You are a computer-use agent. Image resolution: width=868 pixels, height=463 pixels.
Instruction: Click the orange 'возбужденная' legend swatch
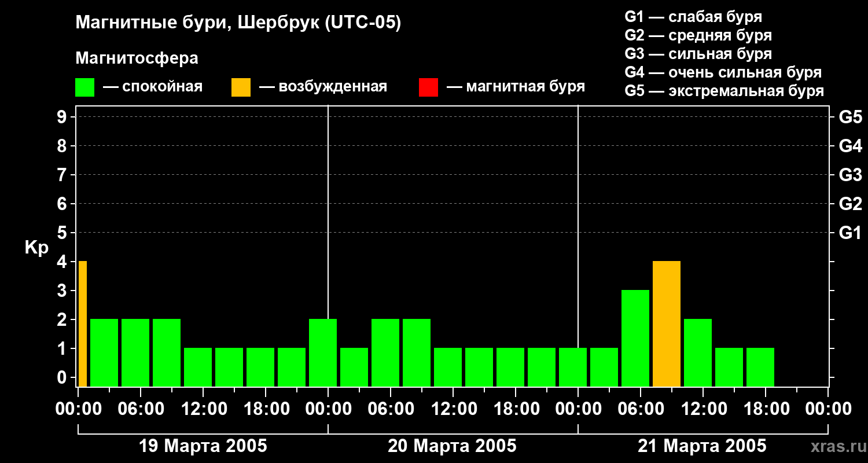pos(241,87)
